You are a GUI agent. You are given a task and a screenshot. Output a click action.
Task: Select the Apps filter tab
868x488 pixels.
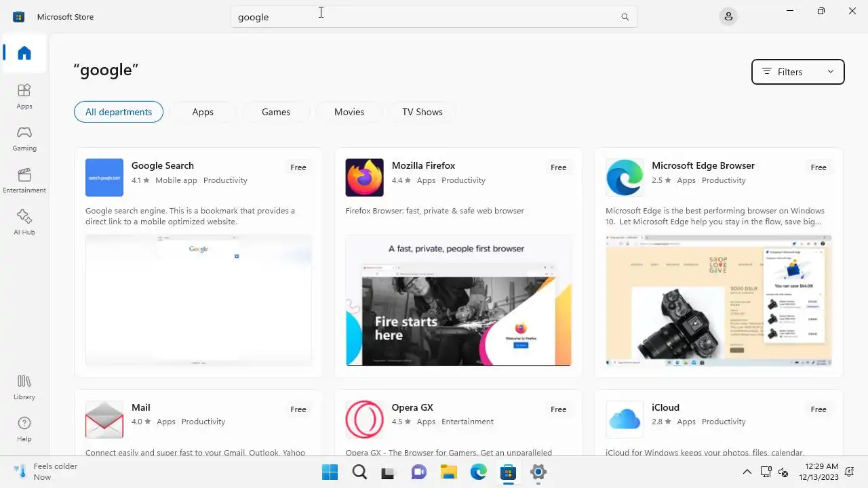coord(203,112)
